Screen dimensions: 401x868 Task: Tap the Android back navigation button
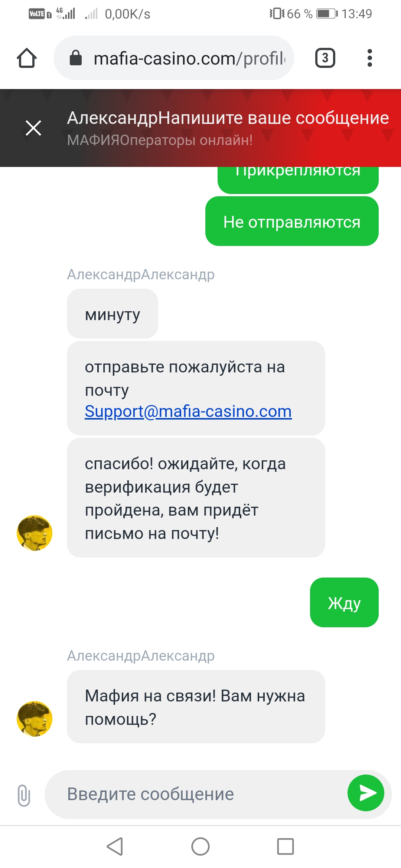[x=115, y=846]
